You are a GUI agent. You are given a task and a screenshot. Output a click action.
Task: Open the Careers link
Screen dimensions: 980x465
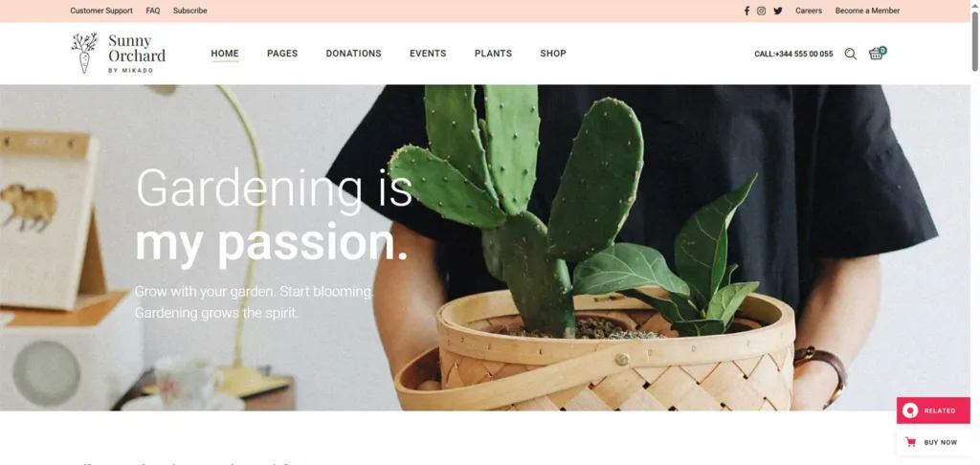coord(809,11)
